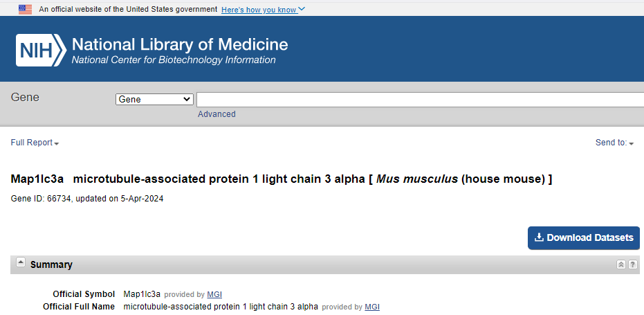
Task: Click National Center for Biotechnology Information subtitle
Action: click(174, 60)
